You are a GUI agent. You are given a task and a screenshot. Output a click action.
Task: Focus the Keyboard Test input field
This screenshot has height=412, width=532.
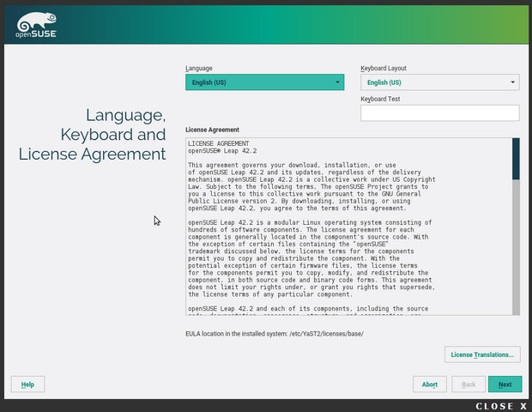coord(439,112)
